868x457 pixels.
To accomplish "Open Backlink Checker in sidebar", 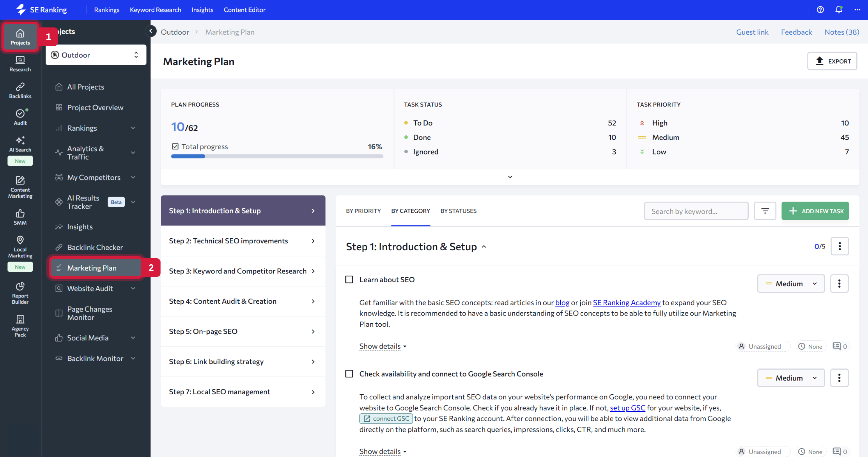I will tap(95, 247).
